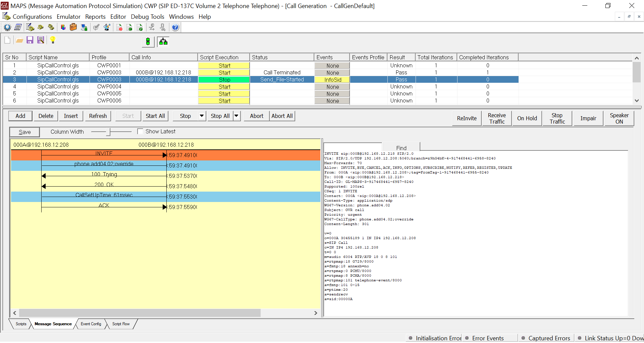Open the dropdown arrow beside Stop button
The image size is (644, 343).
[202, 116]
